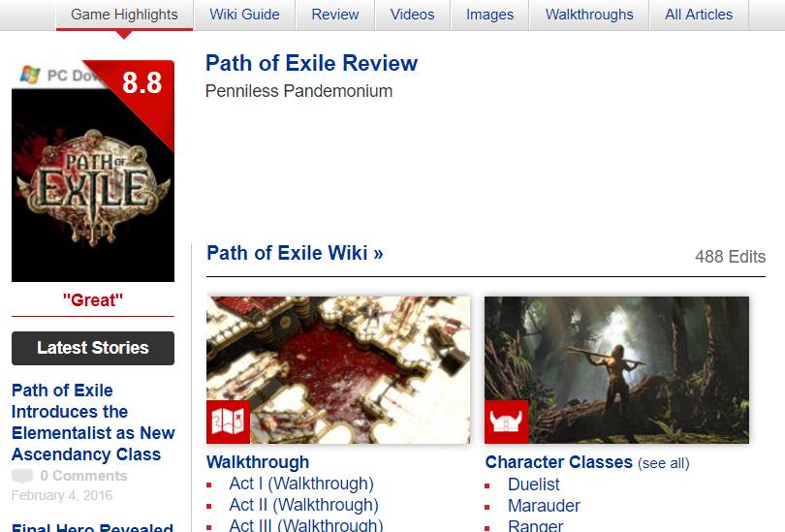Click the red map icon on Walkthrough image
Screen dimensions: 785x532
tap(229, 422)
